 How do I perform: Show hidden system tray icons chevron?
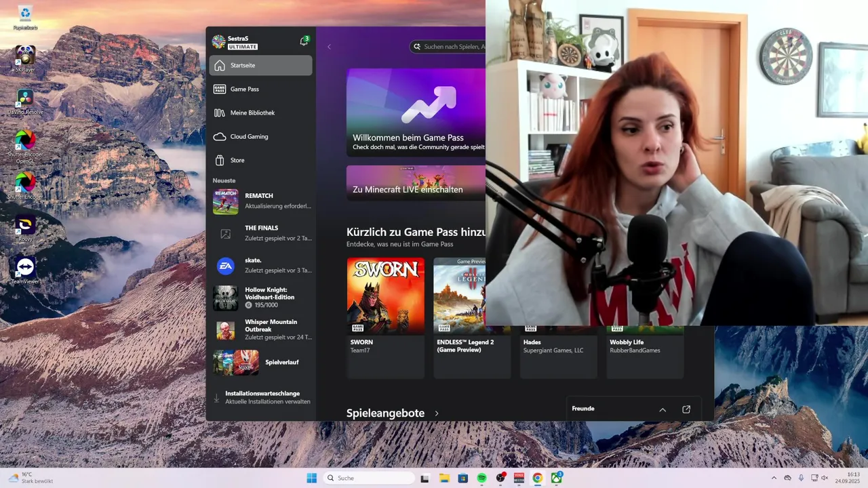[x=774, y=478]
